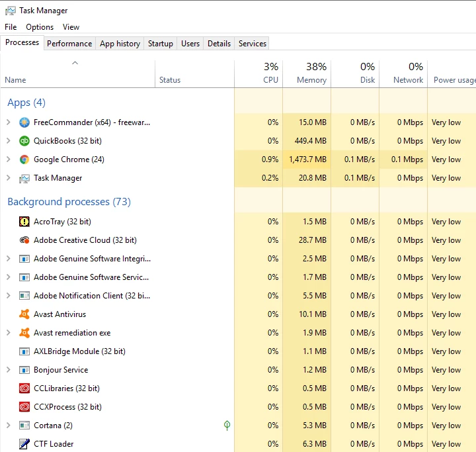This screenshot has height=452, width=476.
Task: Switch to the Startup tab
Action: pyautogui.click(x=160, y=44)
